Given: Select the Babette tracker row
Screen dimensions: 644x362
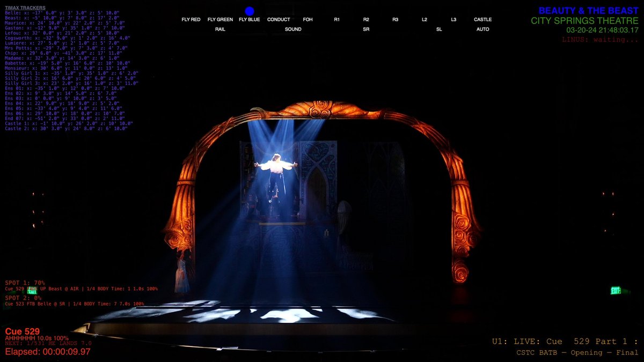Looking at the screenshot, I should (x=67, y=63).
